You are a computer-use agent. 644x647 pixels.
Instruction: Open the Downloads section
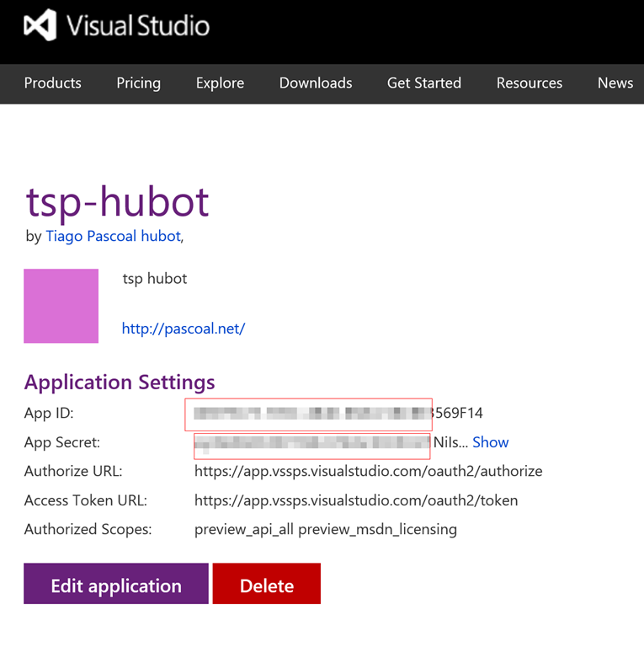pos(316,83)
